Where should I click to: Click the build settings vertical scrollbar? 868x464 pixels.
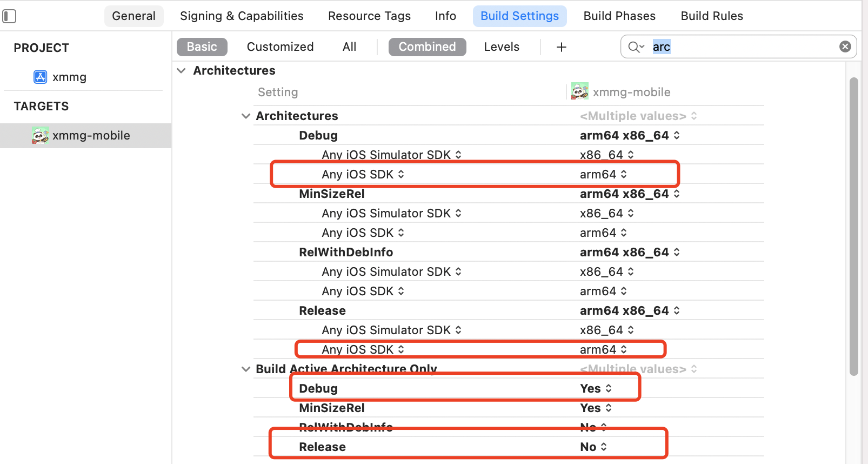[853, 227]
